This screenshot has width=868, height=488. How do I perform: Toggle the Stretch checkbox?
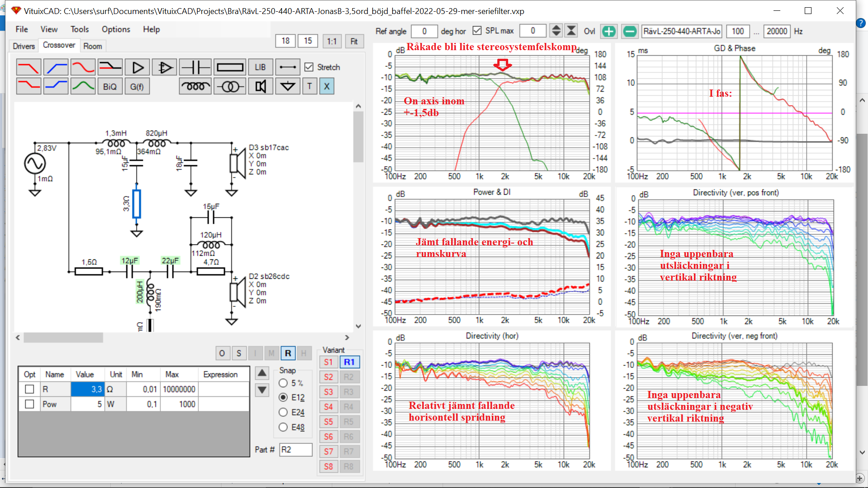click(309, 67)
